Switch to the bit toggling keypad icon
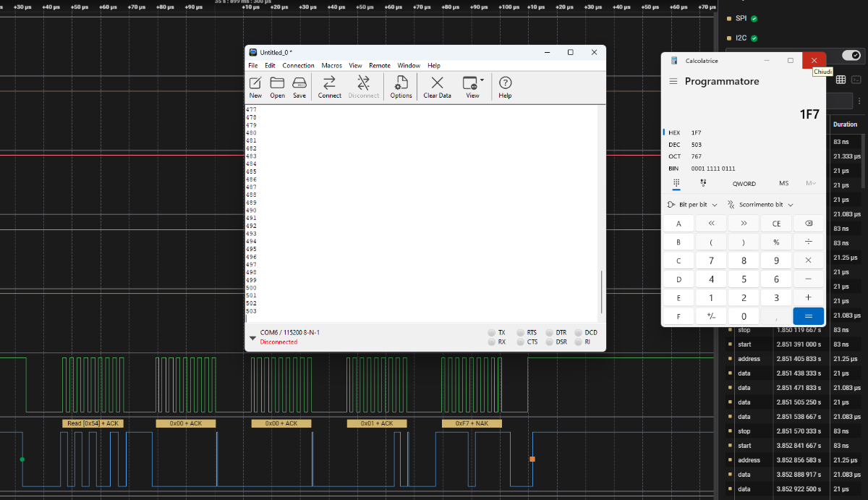Viewport: 868px width, 500px height. click(703, 183)
